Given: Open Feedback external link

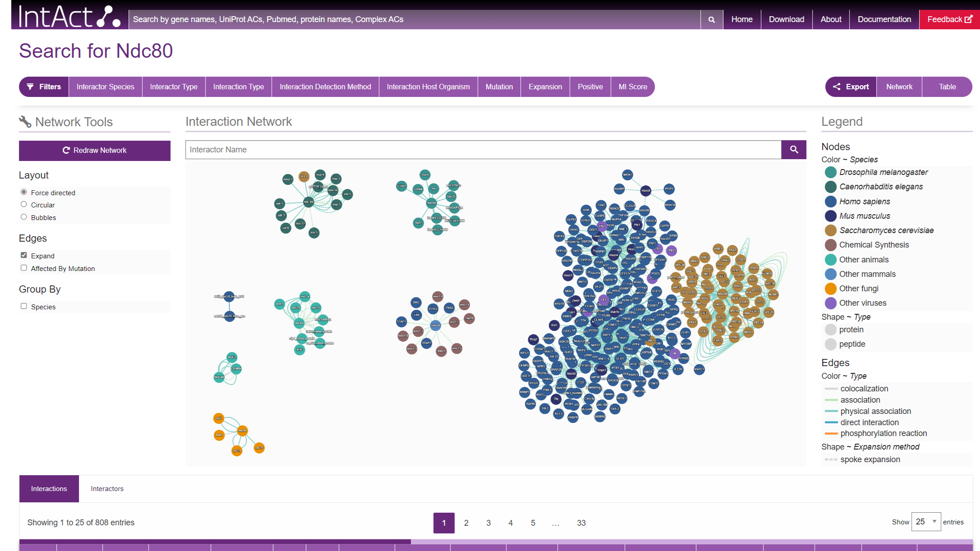Looking at the screenshot, I should [x=949, y=19].
